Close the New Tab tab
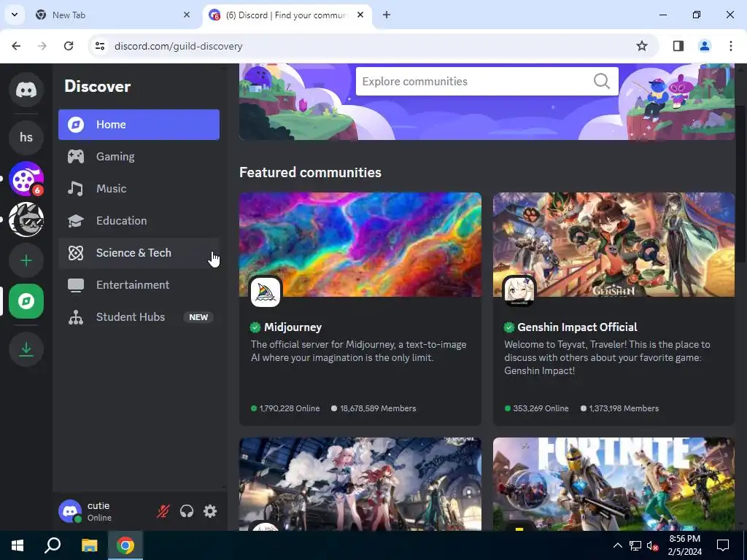Screen dimensions: 747x560 pyautogui.click(x=187, y=15)
